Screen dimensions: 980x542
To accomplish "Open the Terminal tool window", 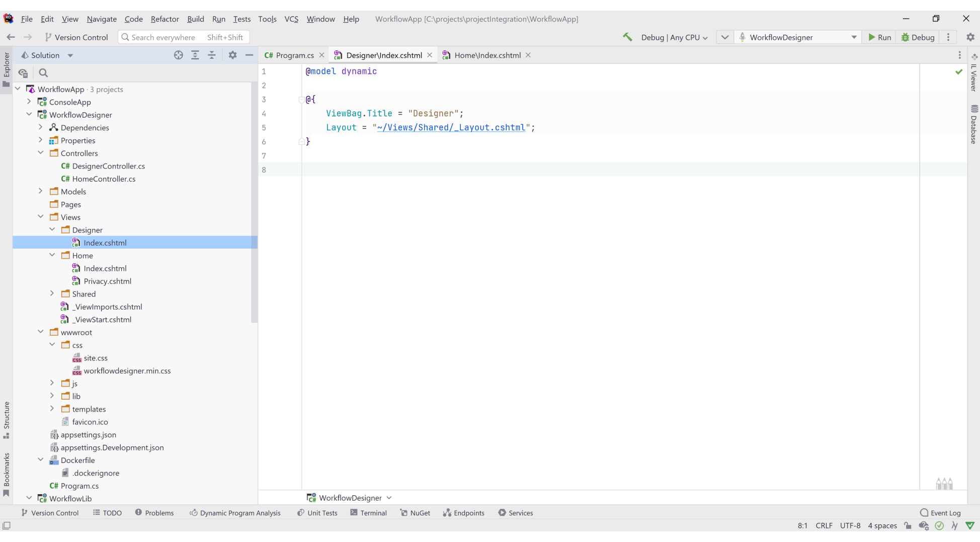I will (x=368, y=513).
